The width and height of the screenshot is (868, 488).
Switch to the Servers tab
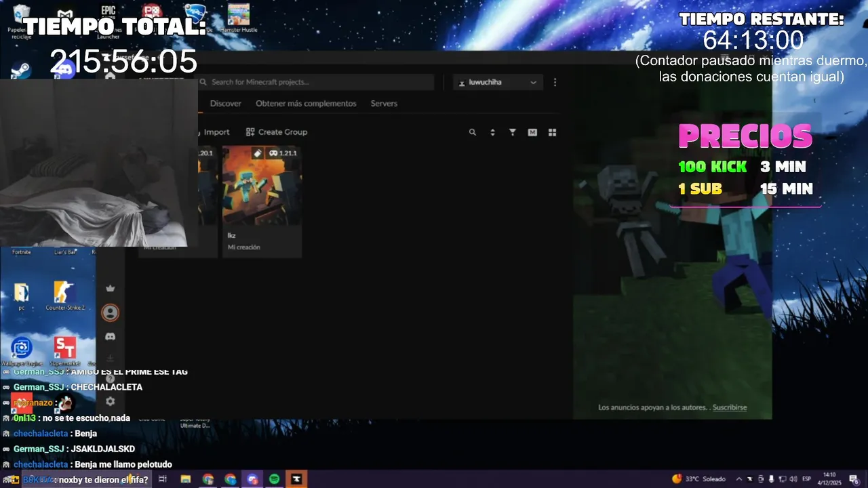click(x=384, y=104)
